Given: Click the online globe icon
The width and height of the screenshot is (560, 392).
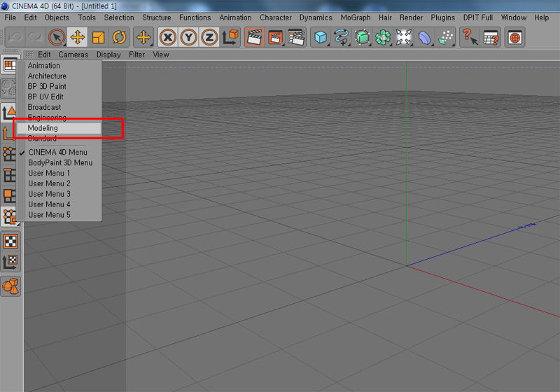Looking at the screenshot, I should pos(514,37).
